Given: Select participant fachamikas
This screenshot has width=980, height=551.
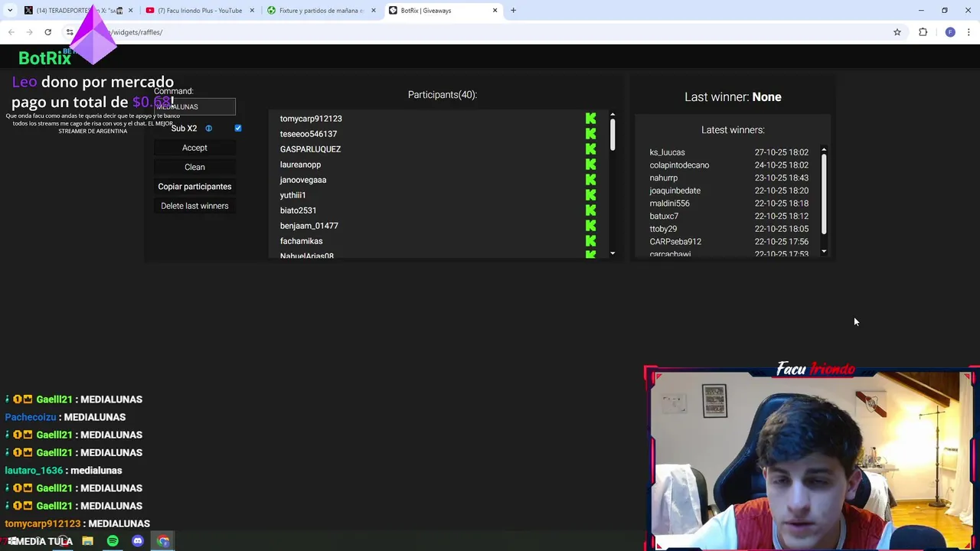Looking at the screenshot, I should (x=301, y=241).
